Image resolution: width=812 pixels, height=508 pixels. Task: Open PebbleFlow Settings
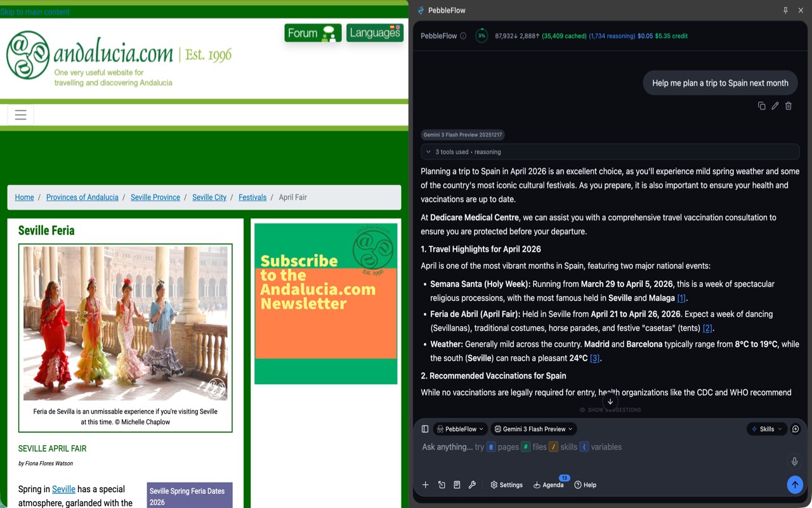click(x=506, y=485)
